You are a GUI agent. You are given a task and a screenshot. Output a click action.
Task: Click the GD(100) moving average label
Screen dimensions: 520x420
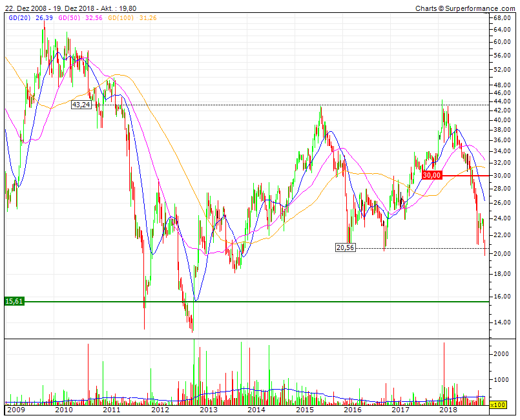121,18
